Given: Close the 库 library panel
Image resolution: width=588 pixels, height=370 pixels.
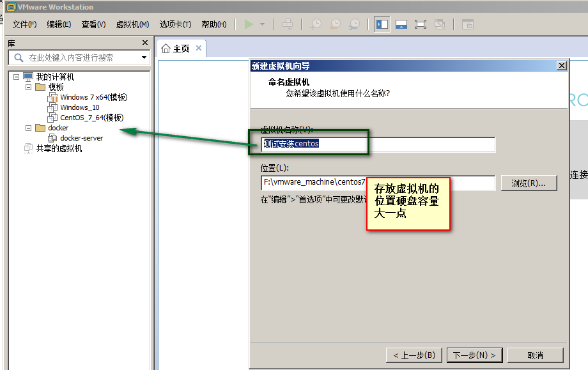Looking at the screenshot, I should 145,43.
